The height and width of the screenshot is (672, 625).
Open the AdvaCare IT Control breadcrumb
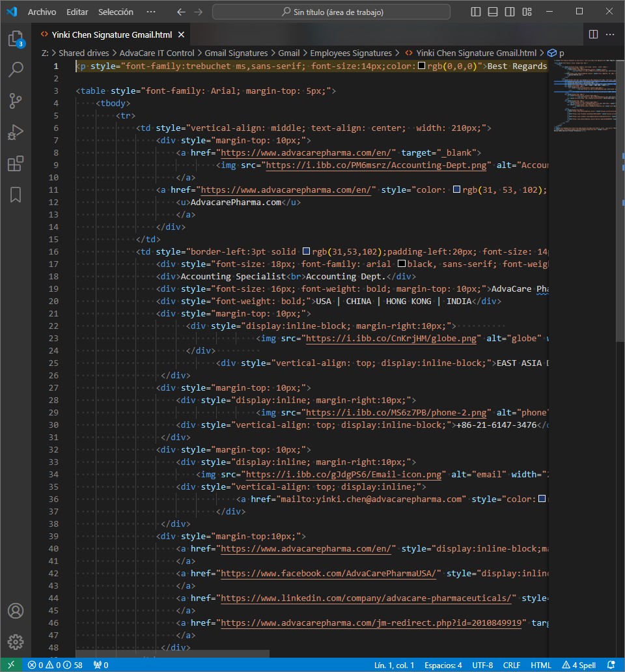click(157, 53)
